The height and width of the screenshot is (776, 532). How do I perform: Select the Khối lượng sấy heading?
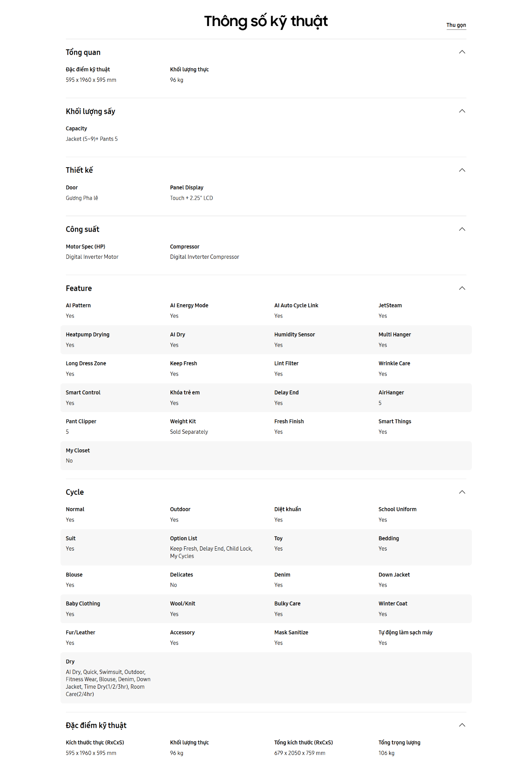pyautogui.click(x=90, y=111)
